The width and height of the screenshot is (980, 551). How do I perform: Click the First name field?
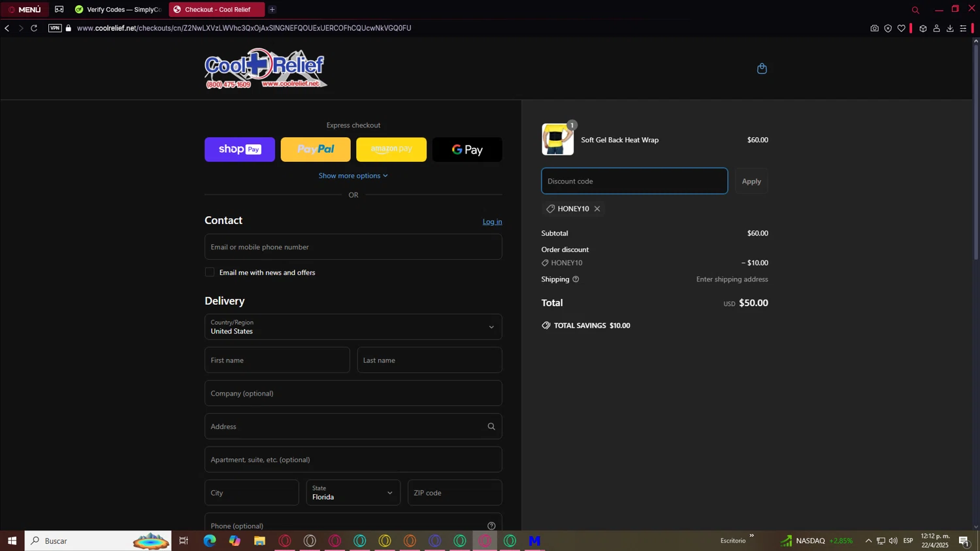[x=277, y=360]
